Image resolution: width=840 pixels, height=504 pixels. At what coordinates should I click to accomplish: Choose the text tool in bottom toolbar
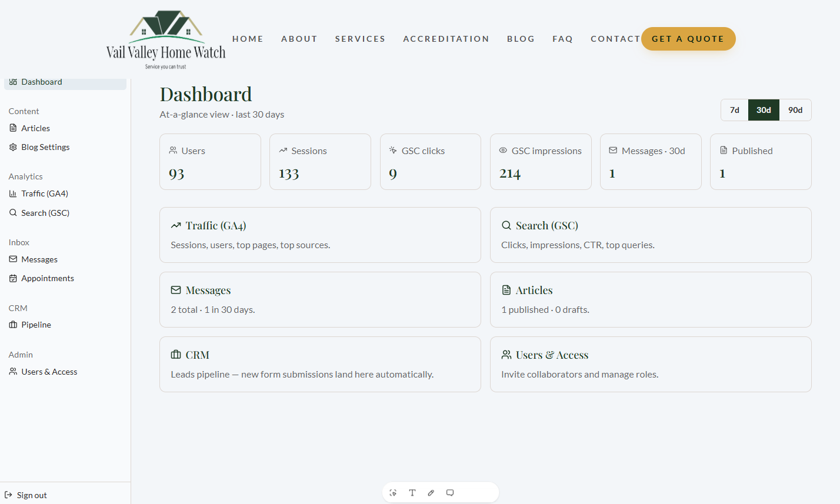[412, 493]
